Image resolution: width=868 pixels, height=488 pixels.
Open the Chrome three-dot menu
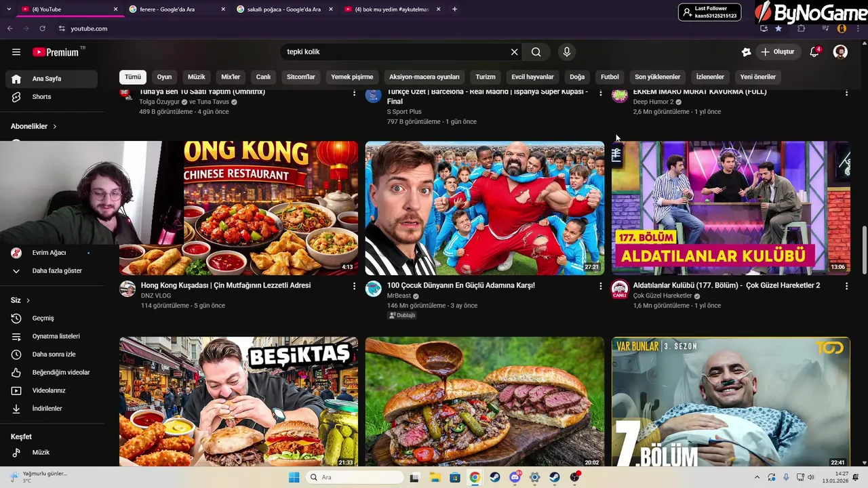click(858, 28)
